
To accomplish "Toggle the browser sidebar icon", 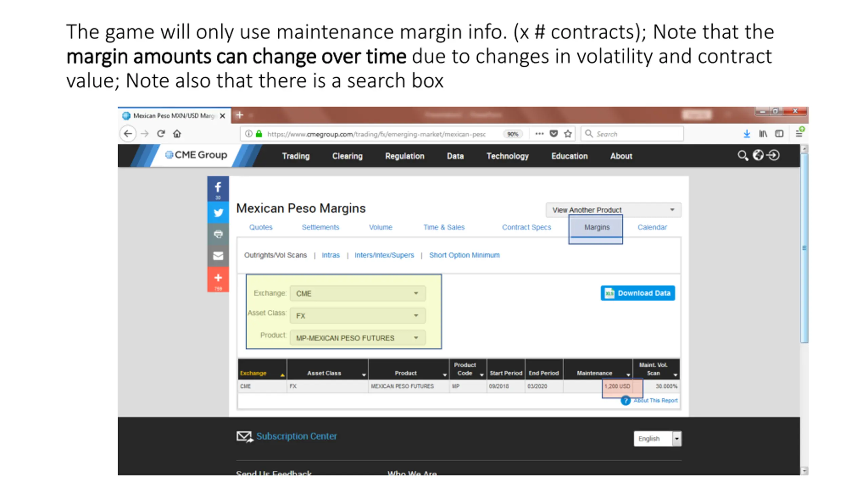I will click(779, 134).
